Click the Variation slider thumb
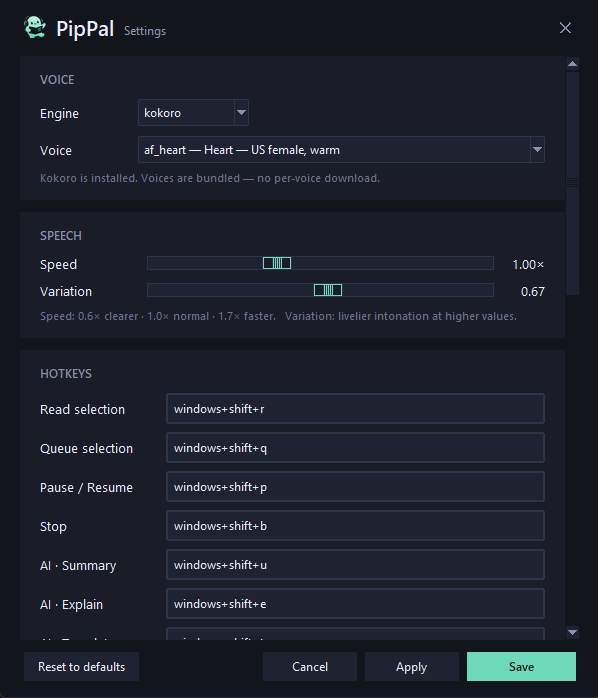598x698 pixels. pyautogui.click(x=328, y=290)
